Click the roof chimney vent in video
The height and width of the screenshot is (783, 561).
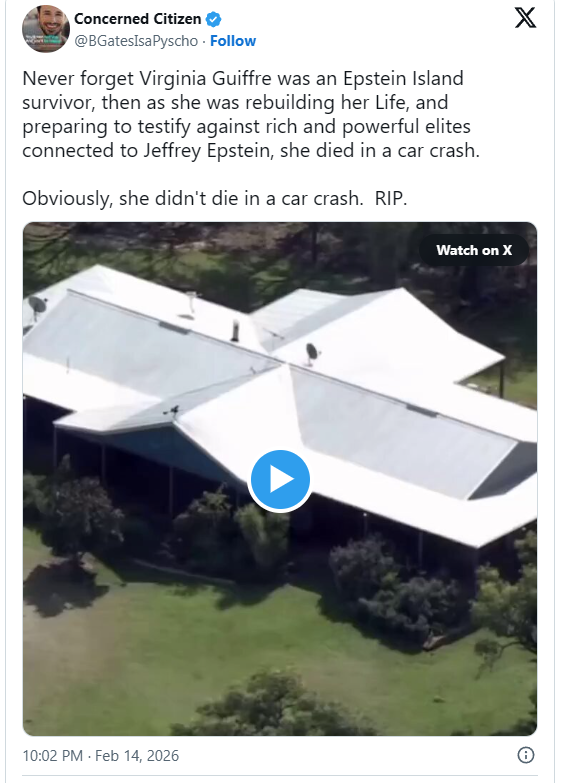235,331
